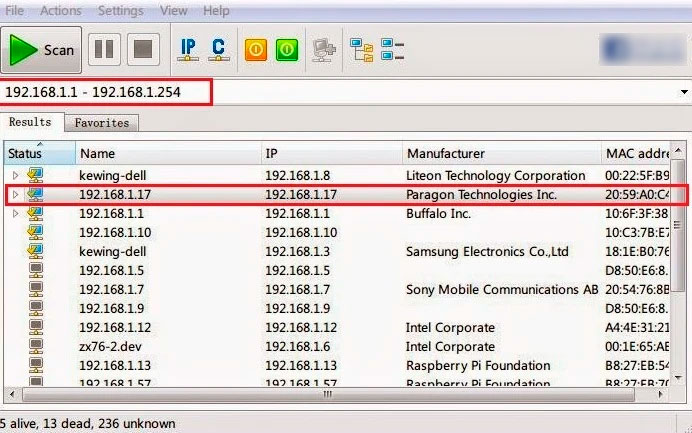Switch to the Favorites tab
This screenshot has width=692, height=433.
pyautogui.click(x=102, y=123)
